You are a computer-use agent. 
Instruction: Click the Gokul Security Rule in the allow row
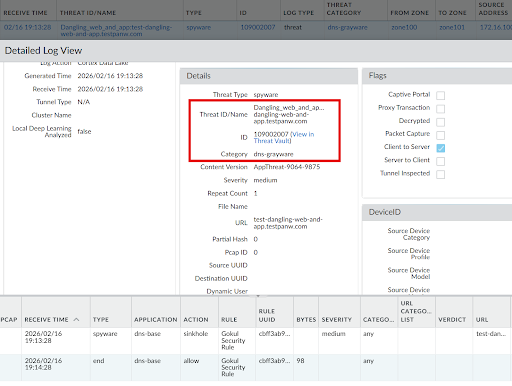(x=233, y=367)
